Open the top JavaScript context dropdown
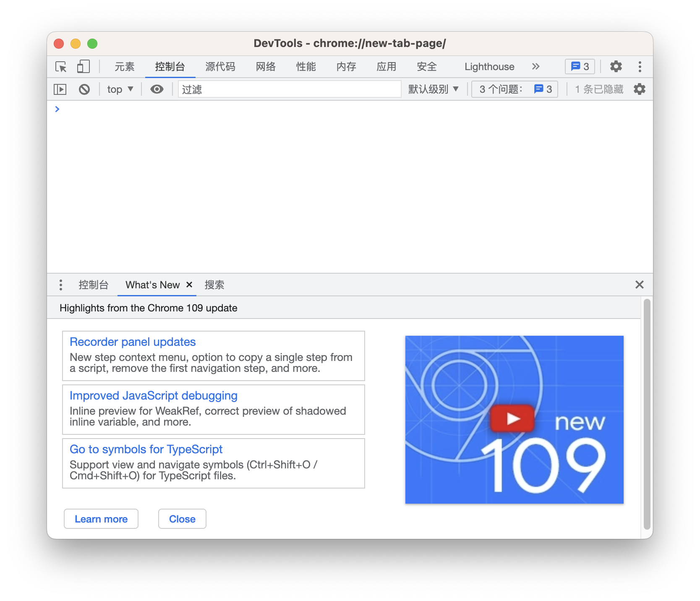 120,89
